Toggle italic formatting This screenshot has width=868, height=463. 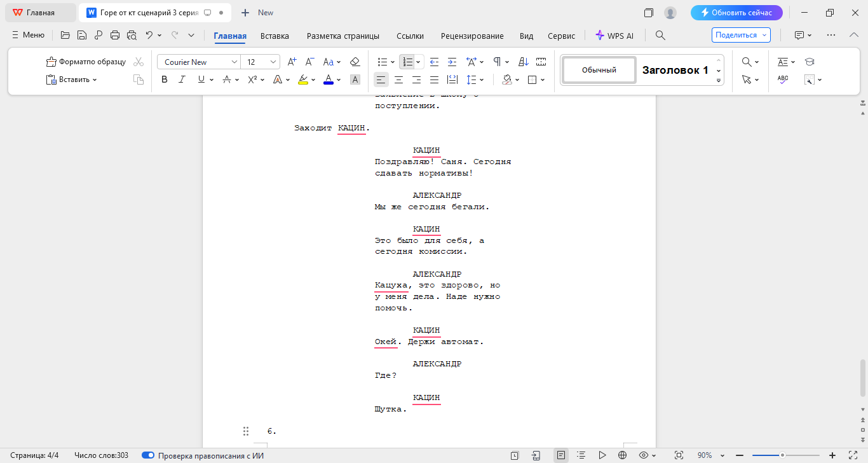pos(182,79)
